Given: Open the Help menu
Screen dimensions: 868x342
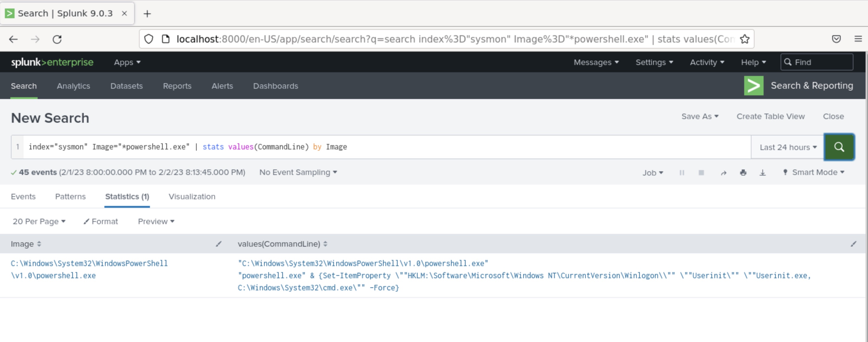Looking at the screenshot, I should point(753,62).
